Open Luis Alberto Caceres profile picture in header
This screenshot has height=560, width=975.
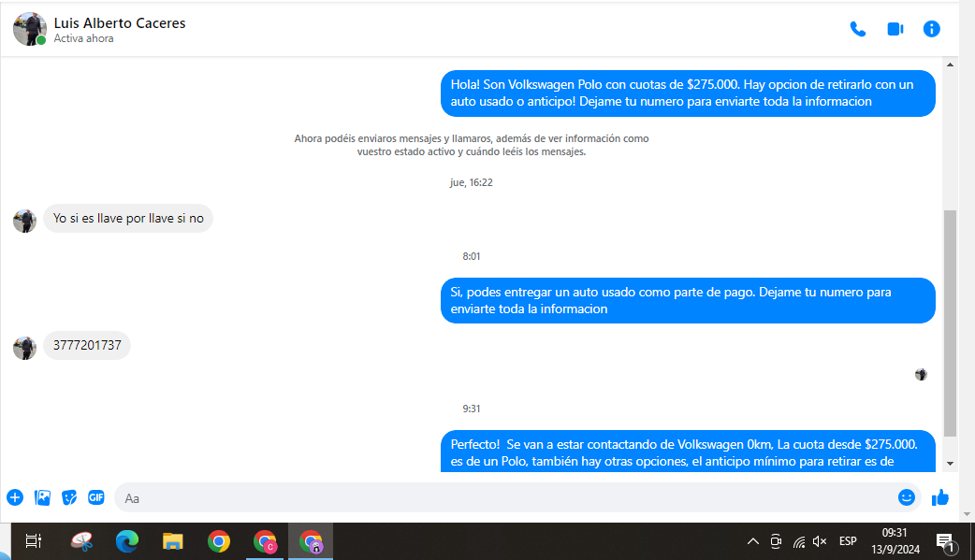30,29
